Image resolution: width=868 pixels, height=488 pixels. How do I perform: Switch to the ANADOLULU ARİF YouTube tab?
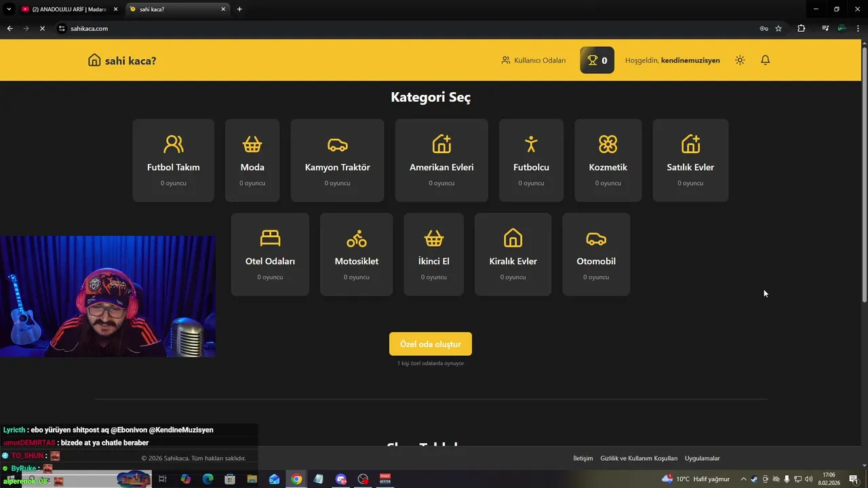point(69,9)
